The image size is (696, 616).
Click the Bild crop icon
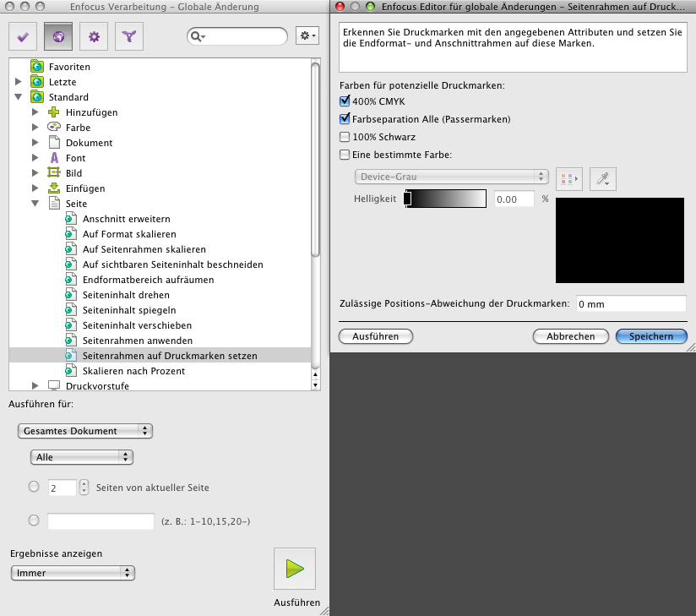tap(54, 172)
